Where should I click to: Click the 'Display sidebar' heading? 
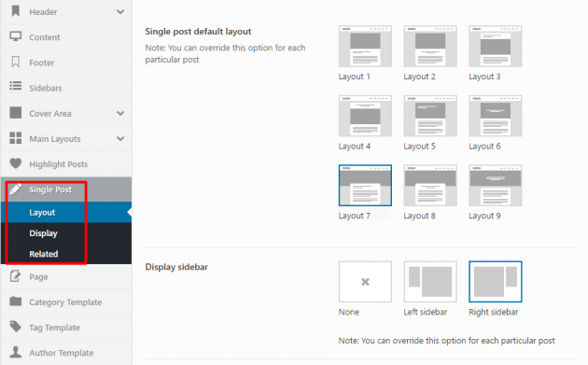(176, 267)
